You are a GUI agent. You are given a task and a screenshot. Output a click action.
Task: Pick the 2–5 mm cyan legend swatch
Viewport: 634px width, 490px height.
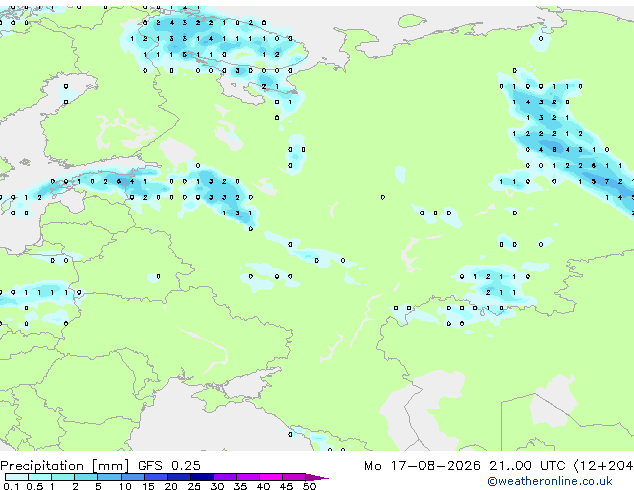point(86,477)
